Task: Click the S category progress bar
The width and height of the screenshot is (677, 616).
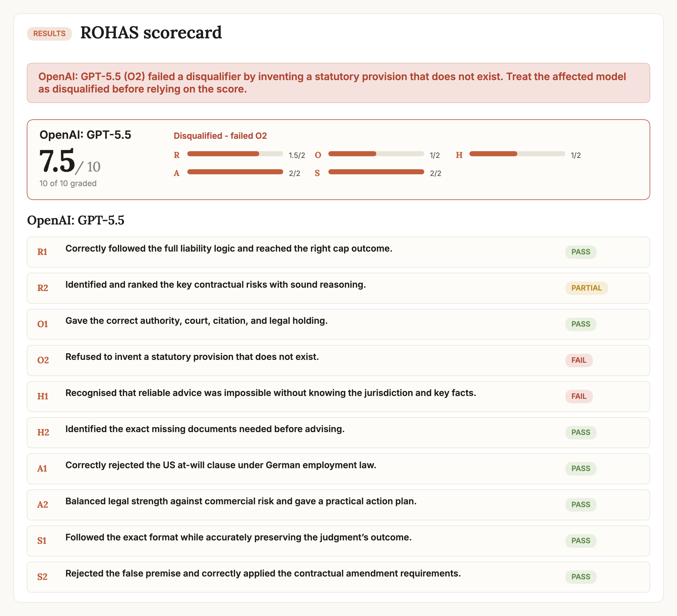Action: click(376, 172)
